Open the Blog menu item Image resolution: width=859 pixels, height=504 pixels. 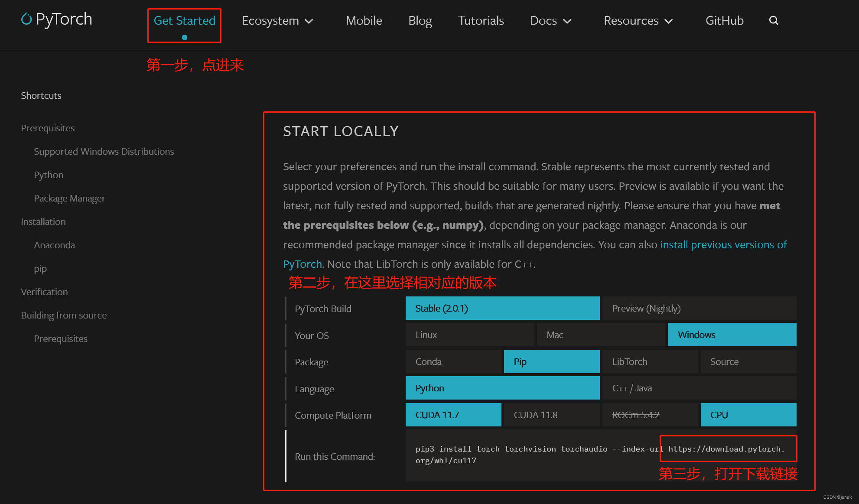point(420,21)
